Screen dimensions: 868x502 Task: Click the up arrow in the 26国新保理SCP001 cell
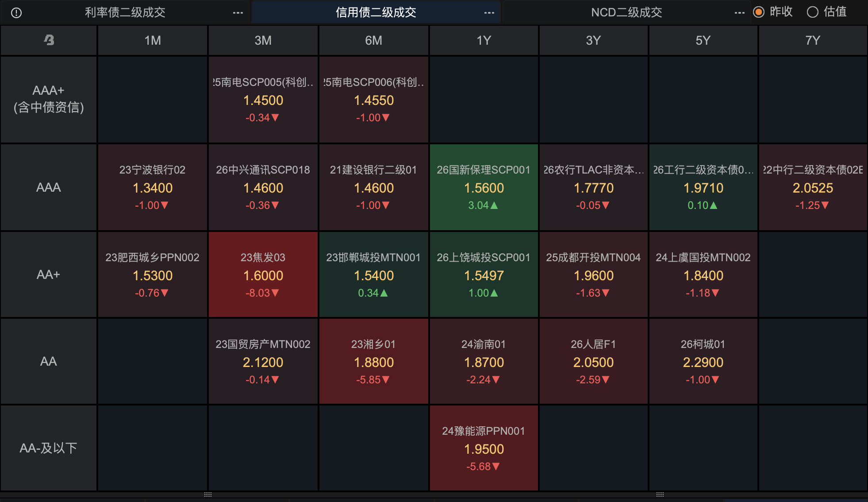pos(495,205)
